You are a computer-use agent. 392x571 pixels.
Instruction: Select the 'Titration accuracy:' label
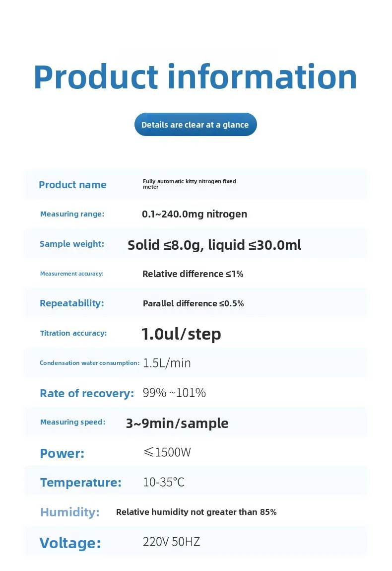coord(73,333)
